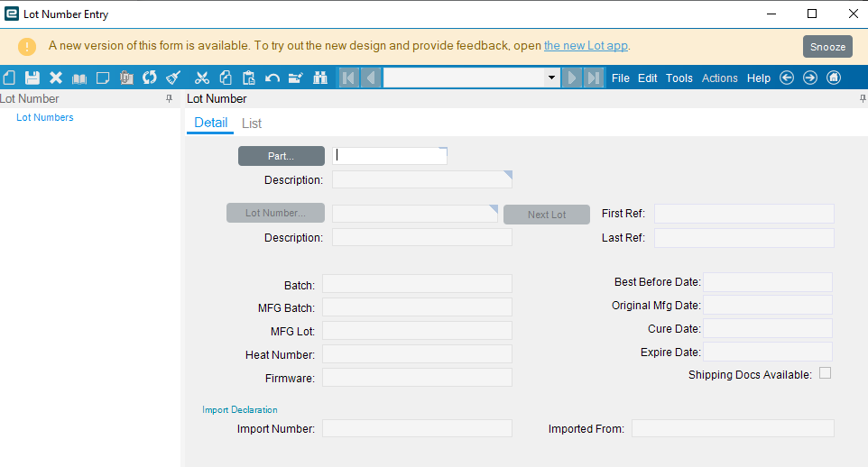
Task: Open the Help menu
Action: (x=759, y=78)
